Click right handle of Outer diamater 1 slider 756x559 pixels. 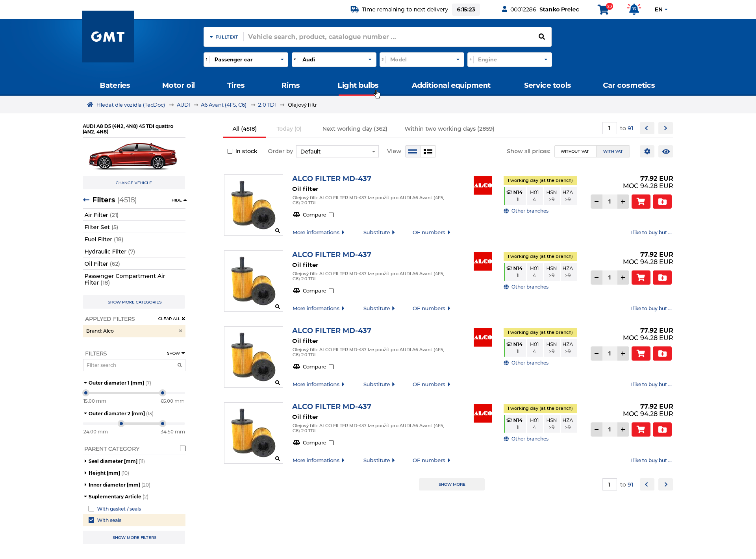[163, 393]
